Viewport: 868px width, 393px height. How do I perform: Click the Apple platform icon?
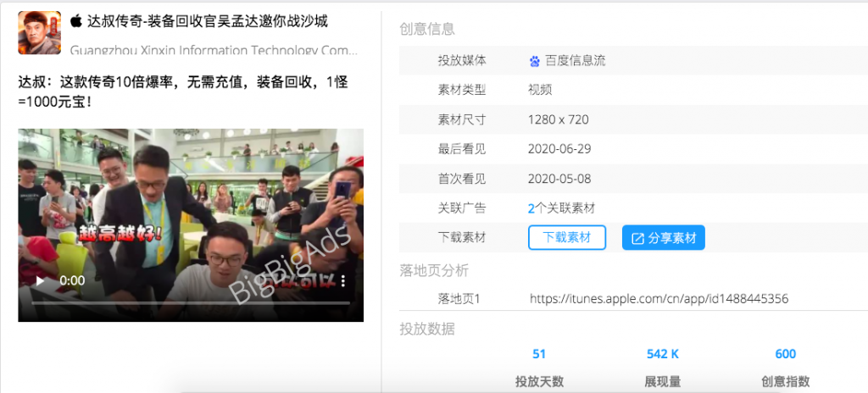[76, 21]
